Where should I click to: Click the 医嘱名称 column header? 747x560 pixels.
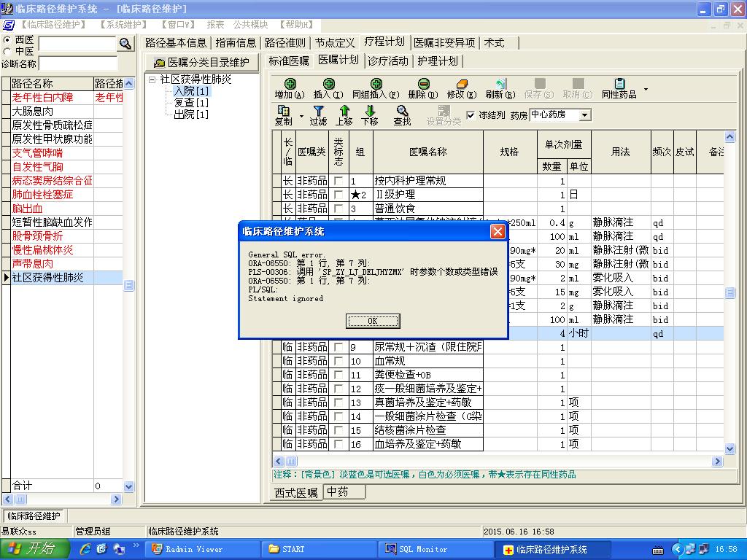(x=427, y=152)
